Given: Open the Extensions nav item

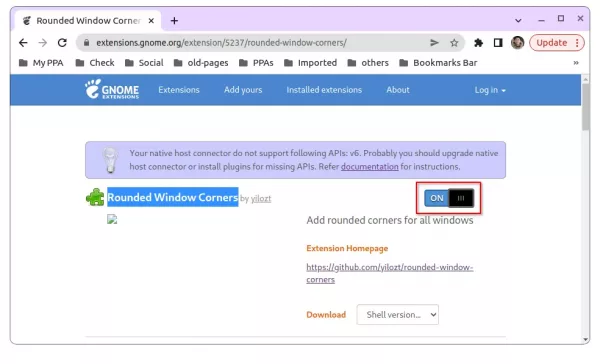Looking at the screenshot, I should (179, 90).
